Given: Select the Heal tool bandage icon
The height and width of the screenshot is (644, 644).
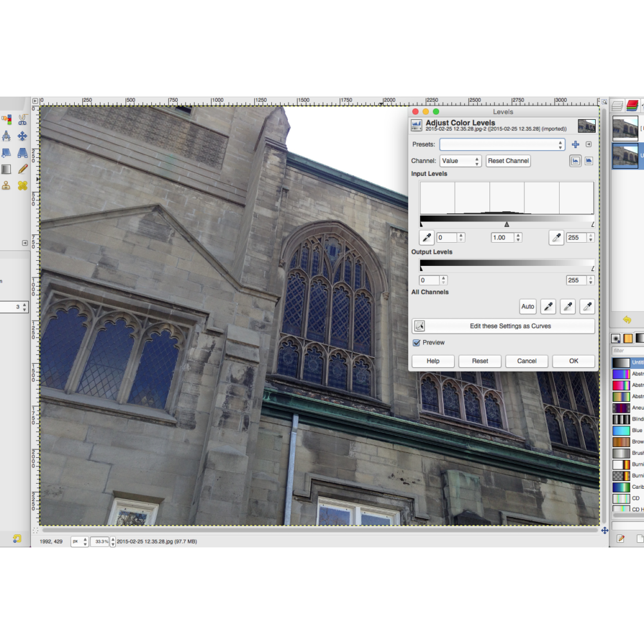Looking at the screenshot, I should pos(23,186).
